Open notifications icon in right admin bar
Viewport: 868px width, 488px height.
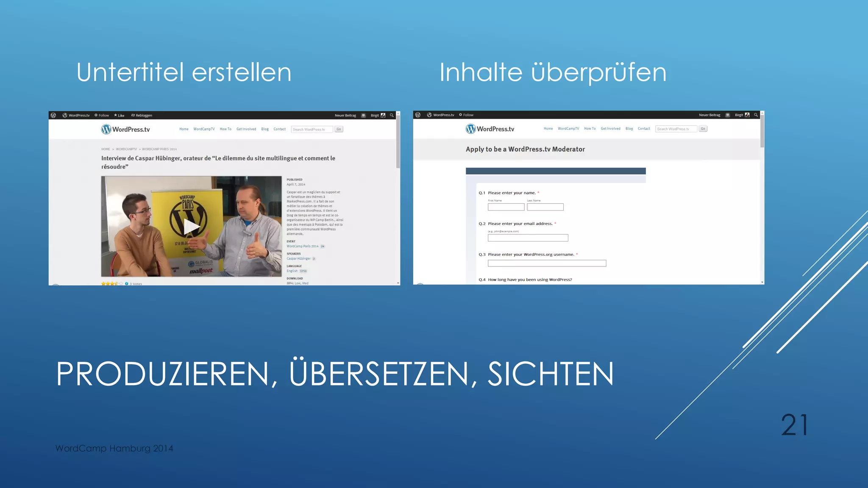click(x=727, y=115)
